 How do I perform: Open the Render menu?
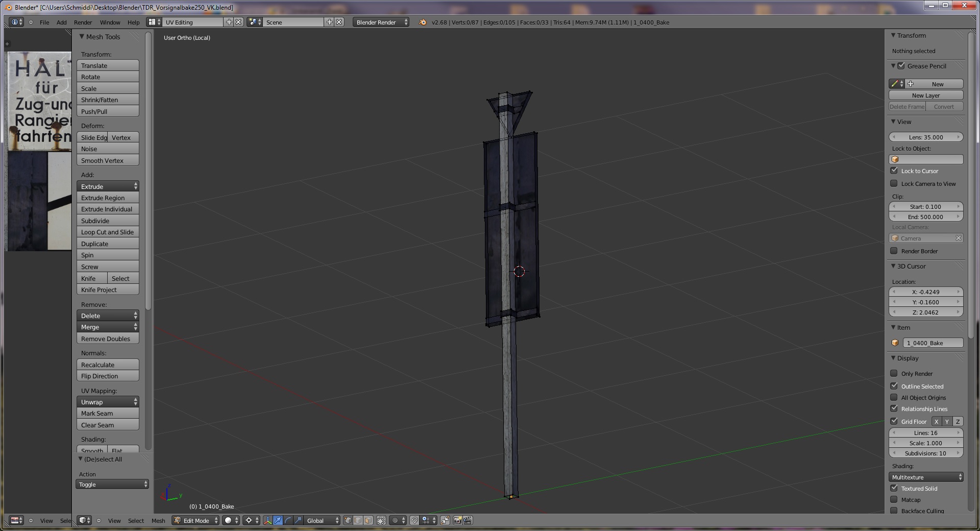83,22
